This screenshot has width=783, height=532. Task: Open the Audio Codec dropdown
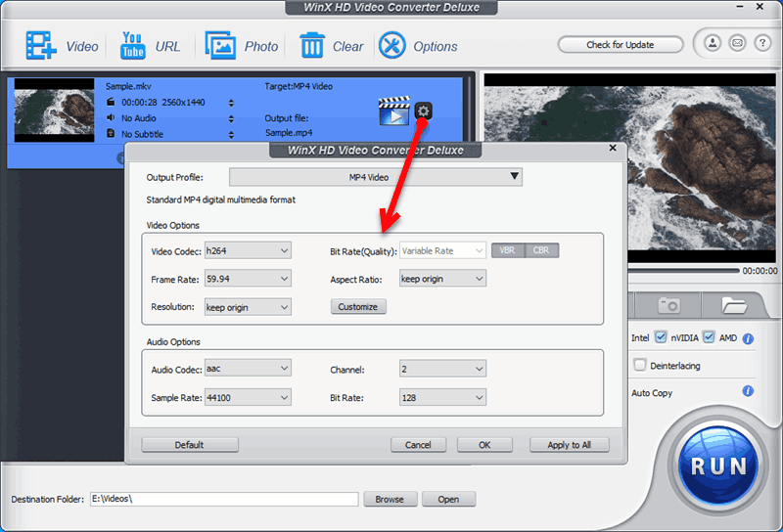tap(248, 369)
